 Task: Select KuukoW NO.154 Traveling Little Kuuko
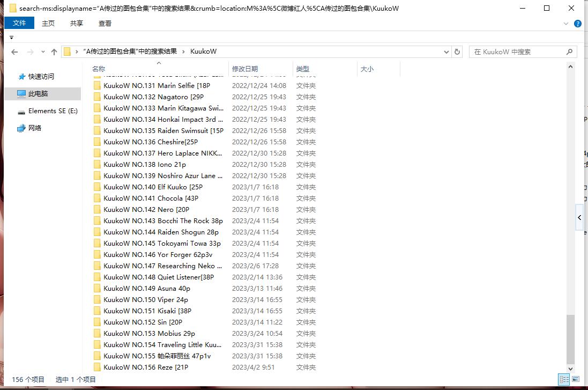click(x=162, y=344)
